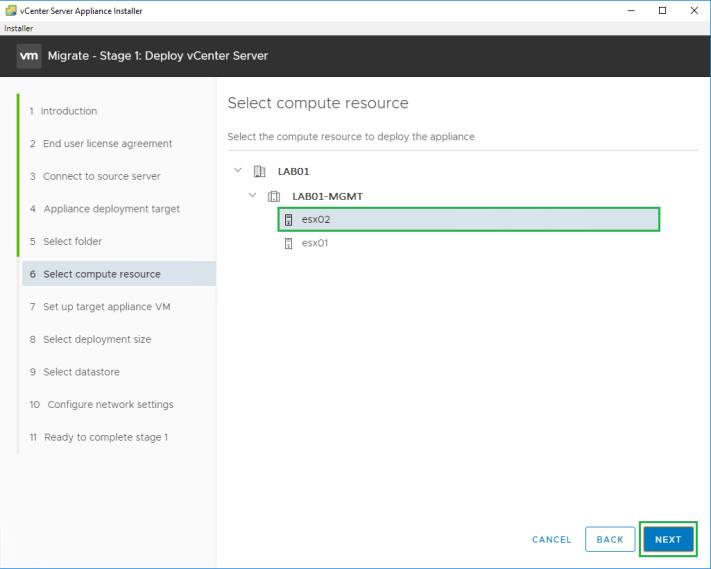Select the esx01 host
The width and height of the screenshot is (711, 569).
pyautogui.click(x=316, y=243)
